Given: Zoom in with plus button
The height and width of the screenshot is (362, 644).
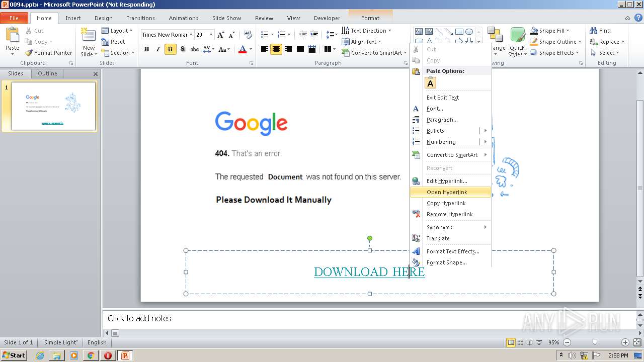Looking at the screenshot, I should click(x=625, y=342).
